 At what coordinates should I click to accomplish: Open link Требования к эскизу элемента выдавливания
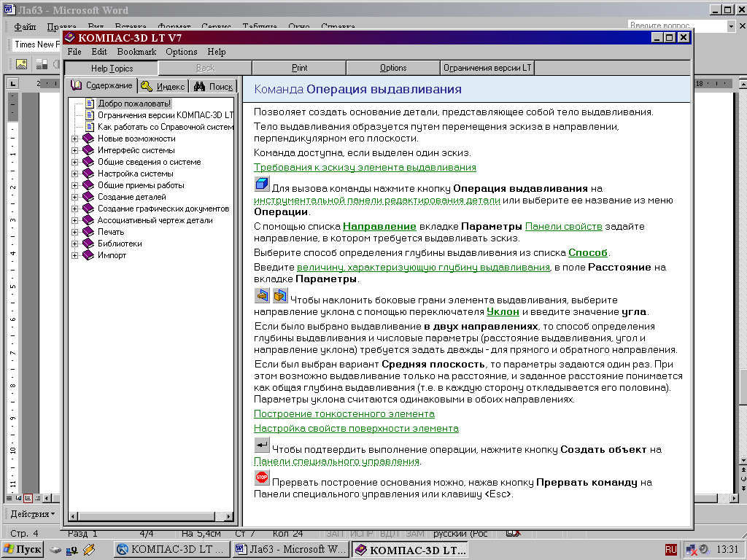pos(365,167)
